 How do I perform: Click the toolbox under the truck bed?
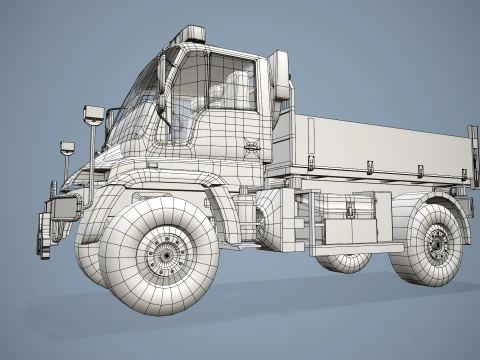[351, 231]
